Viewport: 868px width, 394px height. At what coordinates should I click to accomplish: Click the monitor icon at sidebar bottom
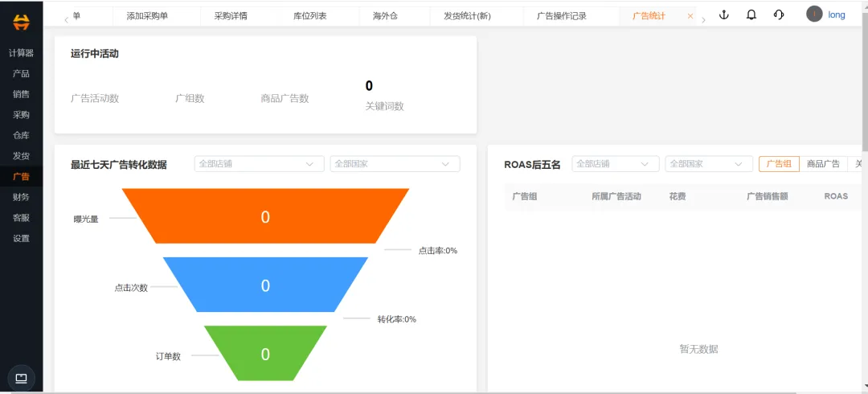21,379
